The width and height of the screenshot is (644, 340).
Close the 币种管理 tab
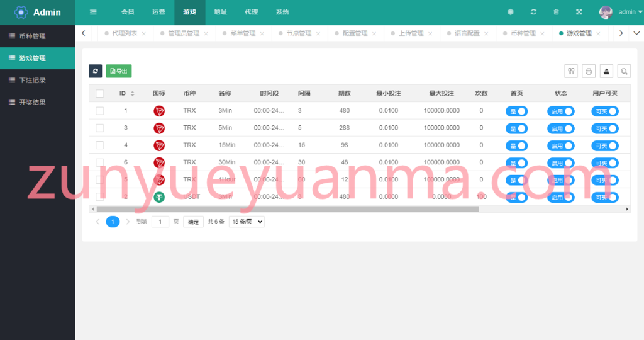(542, 34)
